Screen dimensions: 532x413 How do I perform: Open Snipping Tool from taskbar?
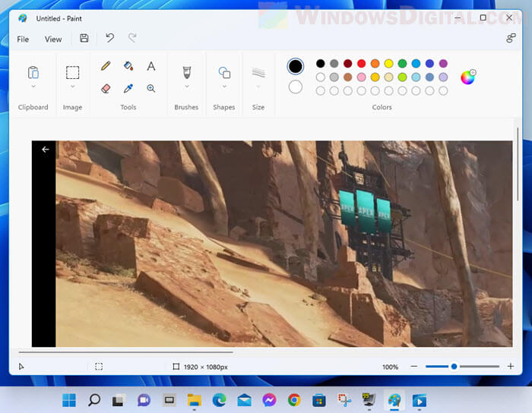[x=344, y=400]
